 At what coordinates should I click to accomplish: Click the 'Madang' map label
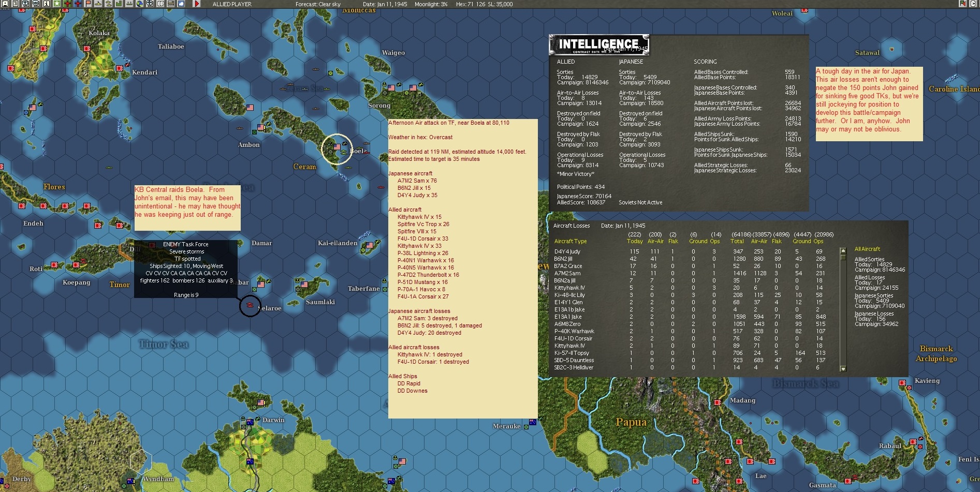click(x=742, y=400)
